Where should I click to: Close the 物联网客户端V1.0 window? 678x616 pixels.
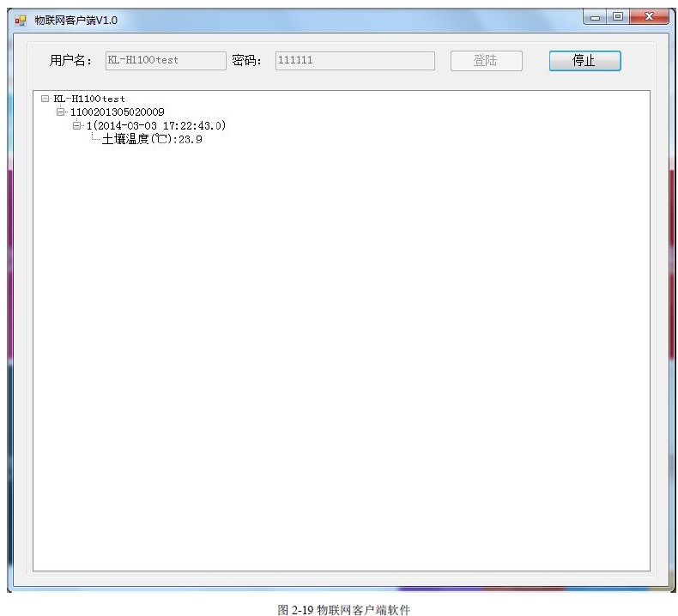(648, 17)
